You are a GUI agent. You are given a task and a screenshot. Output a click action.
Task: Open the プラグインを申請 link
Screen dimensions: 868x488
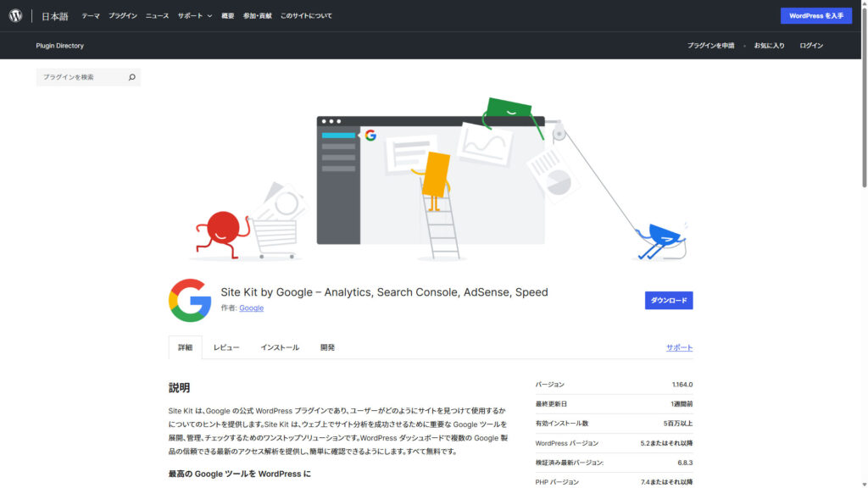point(710,46)
